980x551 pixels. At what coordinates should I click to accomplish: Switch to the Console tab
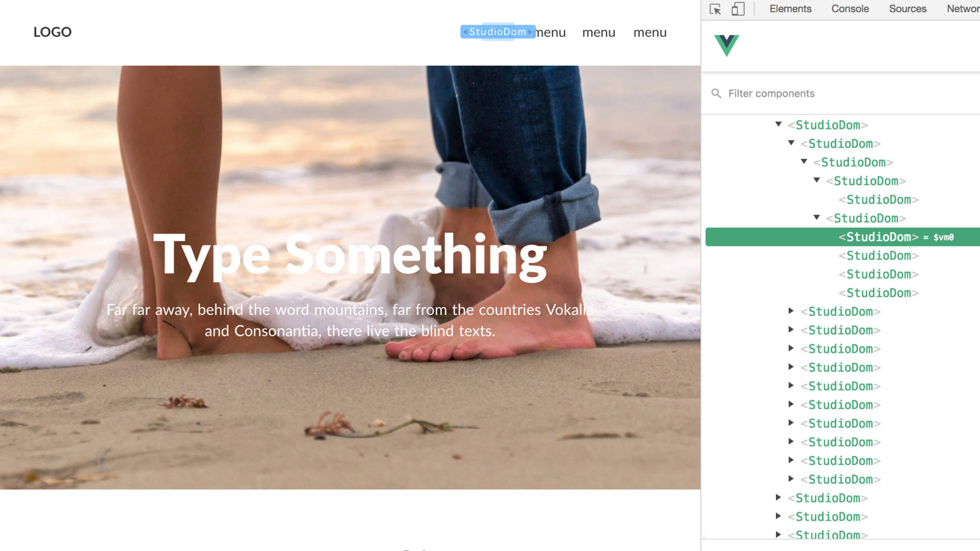coord(850,9)
